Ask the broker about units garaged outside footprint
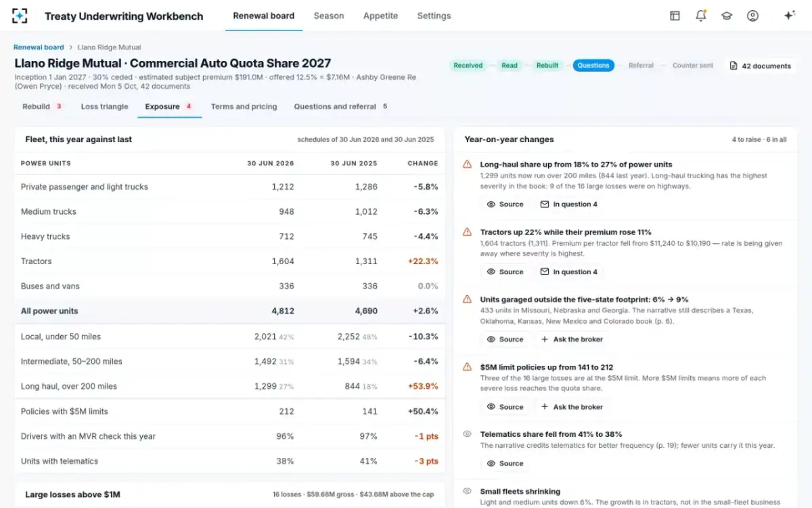 click(572, 339)
